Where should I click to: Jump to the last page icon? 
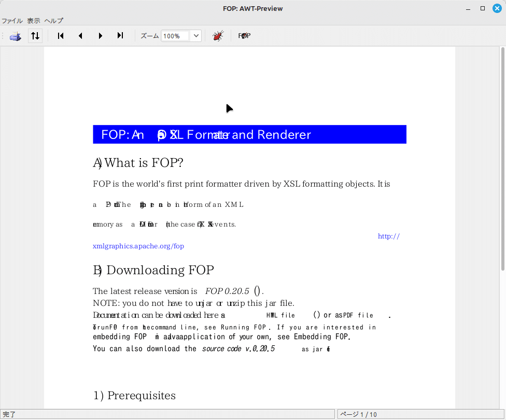click(x=120, y=36)
